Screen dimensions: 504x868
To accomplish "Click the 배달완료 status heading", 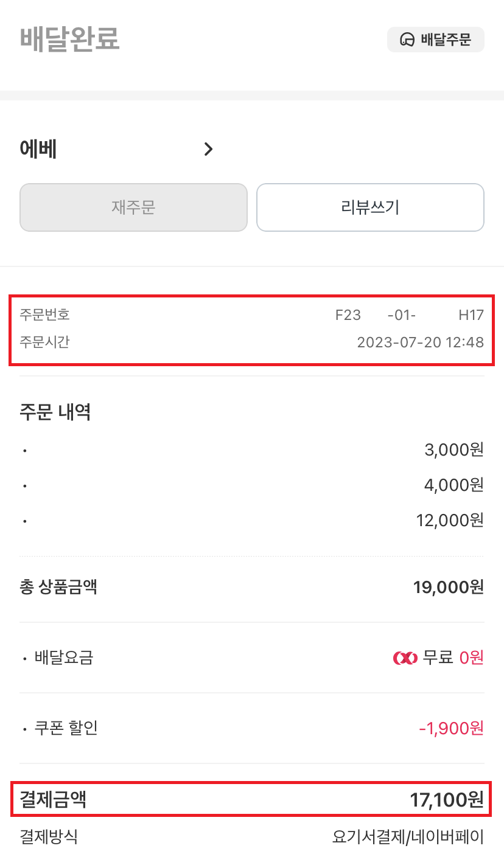I will point(70,39).
